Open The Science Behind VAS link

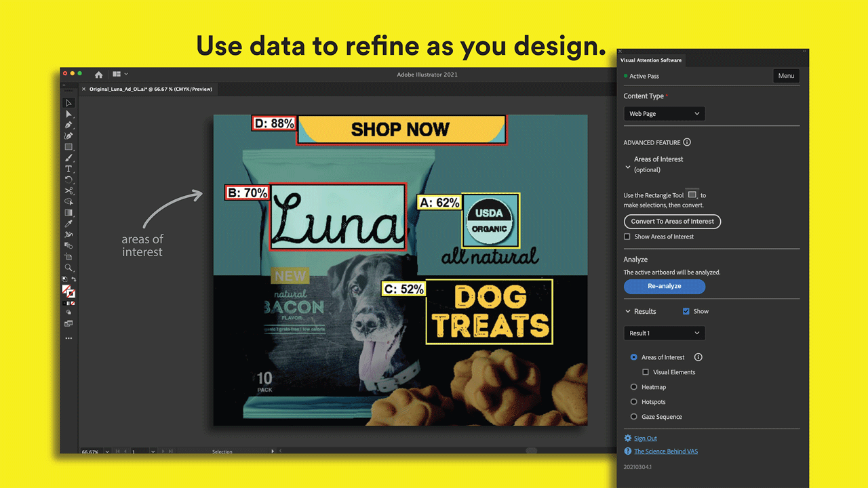tap(665, 451)
